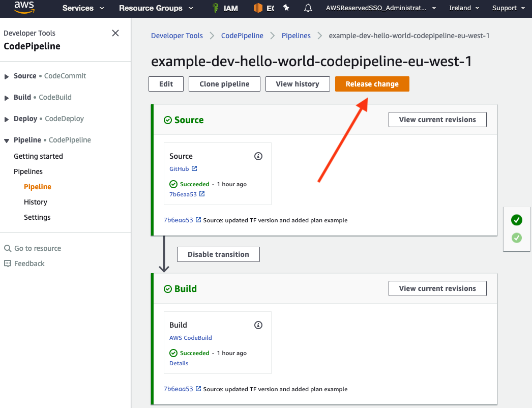Image resolution: width=532 pixels, height=408 pixels.
Task: Open the Support dropdown menu
Action: pos(508,8)
